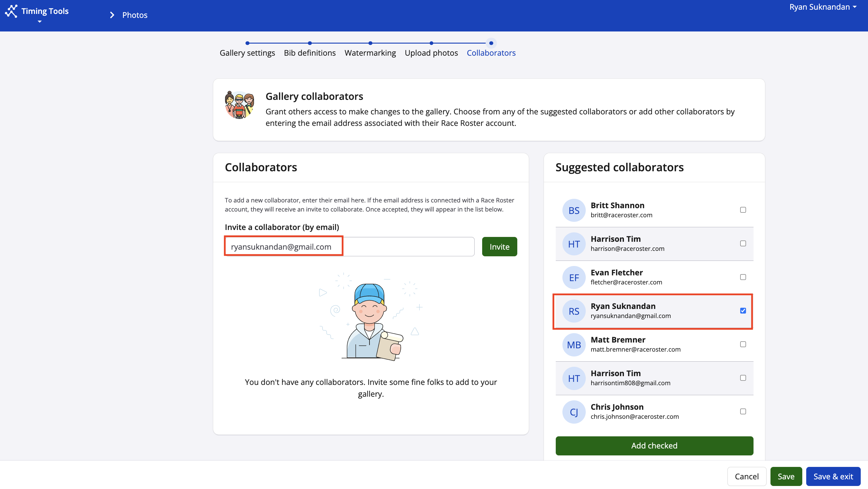Screen dimensions: 868x489
Task: Uncheck the Ryan Suknandan checkbox
Action: 743,310
